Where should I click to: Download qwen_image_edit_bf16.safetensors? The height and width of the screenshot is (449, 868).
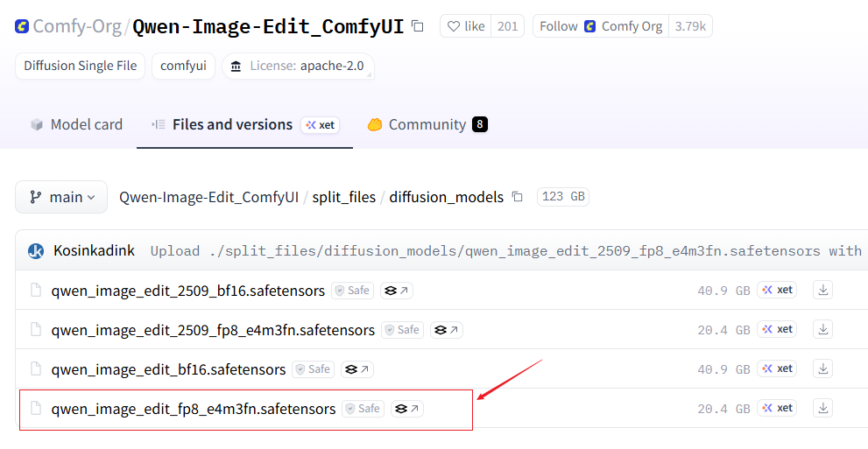pos(823,368)
